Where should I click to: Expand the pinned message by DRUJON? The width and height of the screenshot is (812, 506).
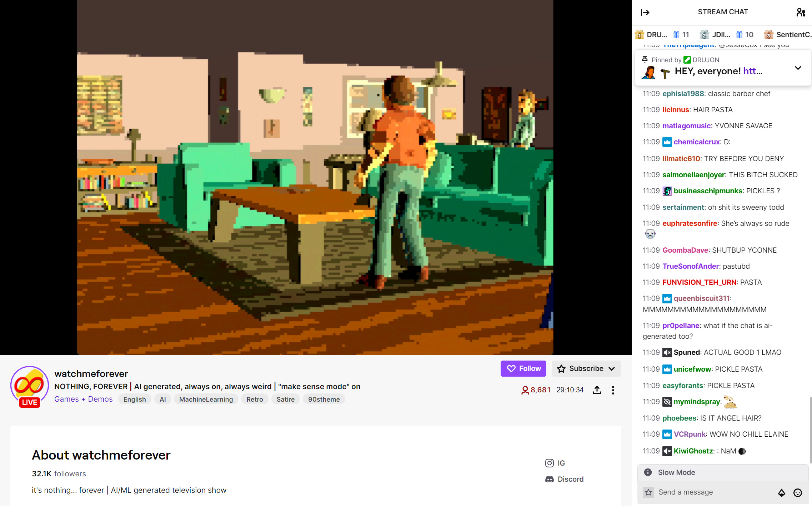tap(798, 68)
